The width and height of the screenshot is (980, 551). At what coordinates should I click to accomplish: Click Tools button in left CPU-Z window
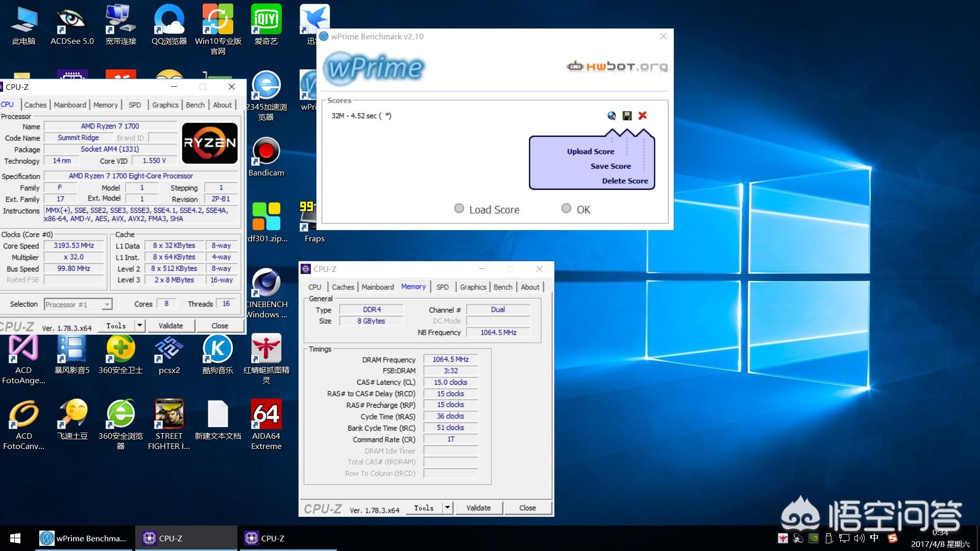coord(116,325)
